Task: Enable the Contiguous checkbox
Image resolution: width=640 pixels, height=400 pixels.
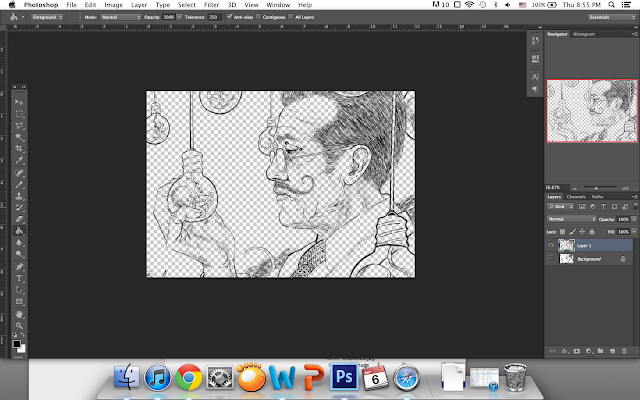Action: click(258, 17)
